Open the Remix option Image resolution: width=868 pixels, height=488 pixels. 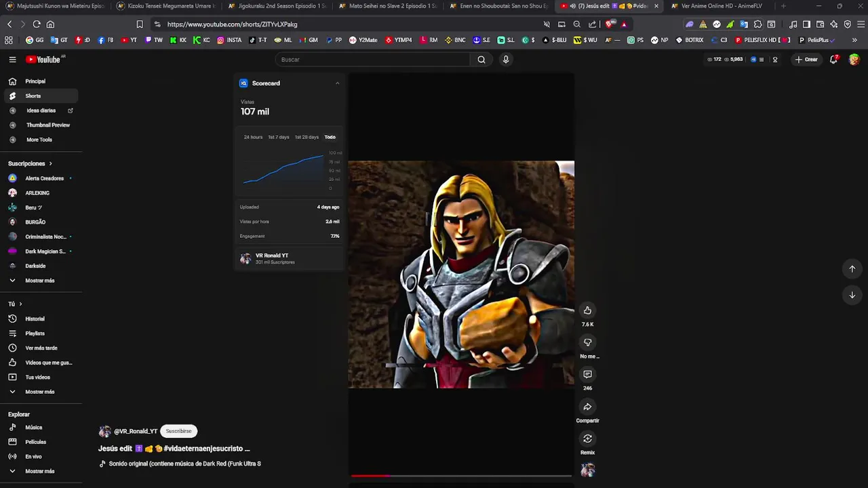[587, 439]
